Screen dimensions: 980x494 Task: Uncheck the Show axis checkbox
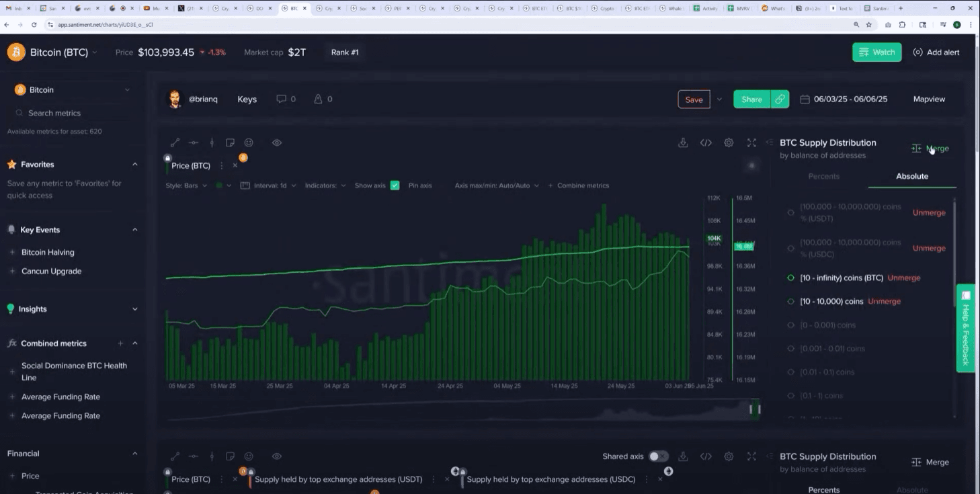click(x=395, y=186)
